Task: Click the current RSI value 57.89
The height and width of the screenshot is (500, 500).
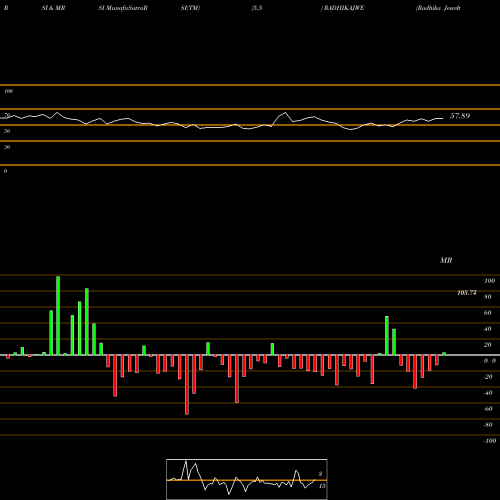Action: click(x=460, y=116)
